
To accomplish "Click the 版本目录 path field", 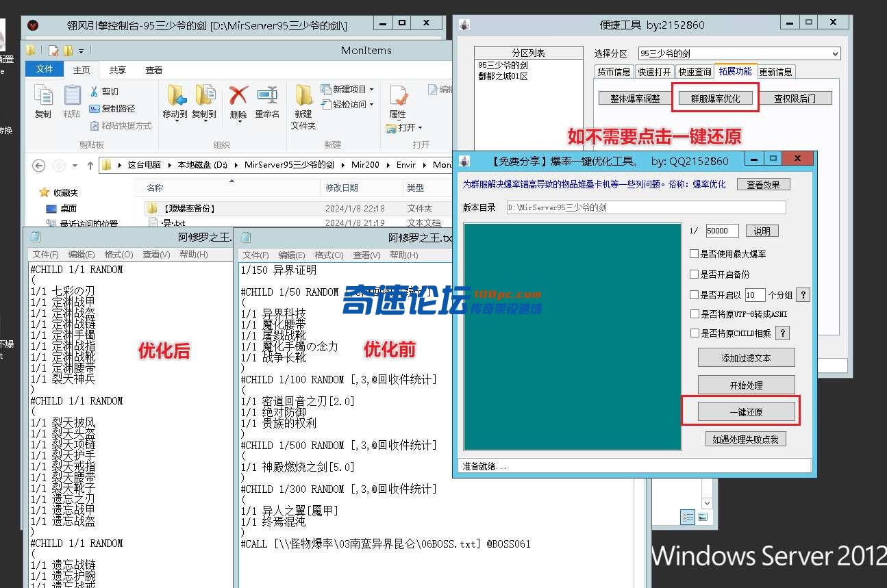I will tap(646, 207).
